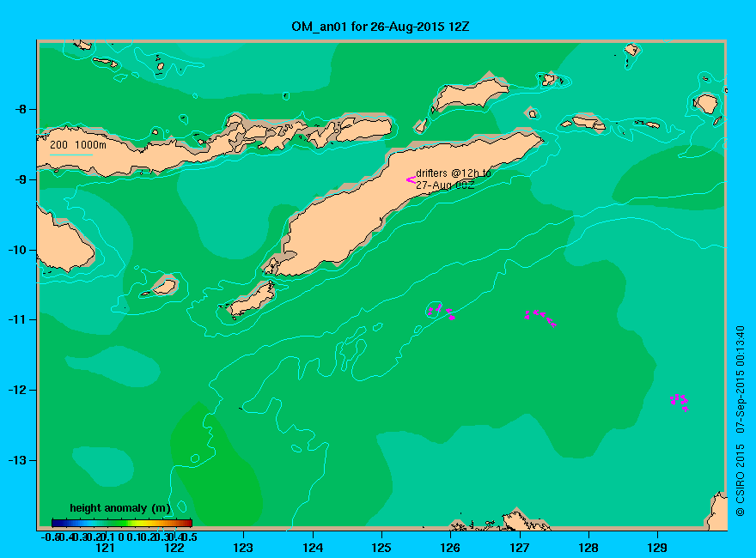Click longitude axis label 127

click(519, 548)
